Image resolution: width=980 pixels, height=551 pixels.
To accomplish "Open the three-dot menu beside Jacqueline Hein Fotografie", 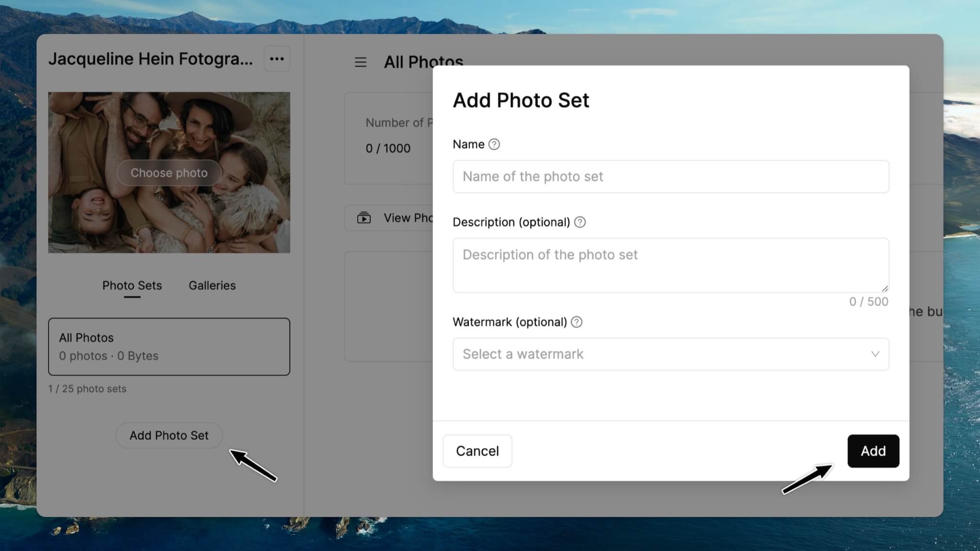I will point(277,59).
